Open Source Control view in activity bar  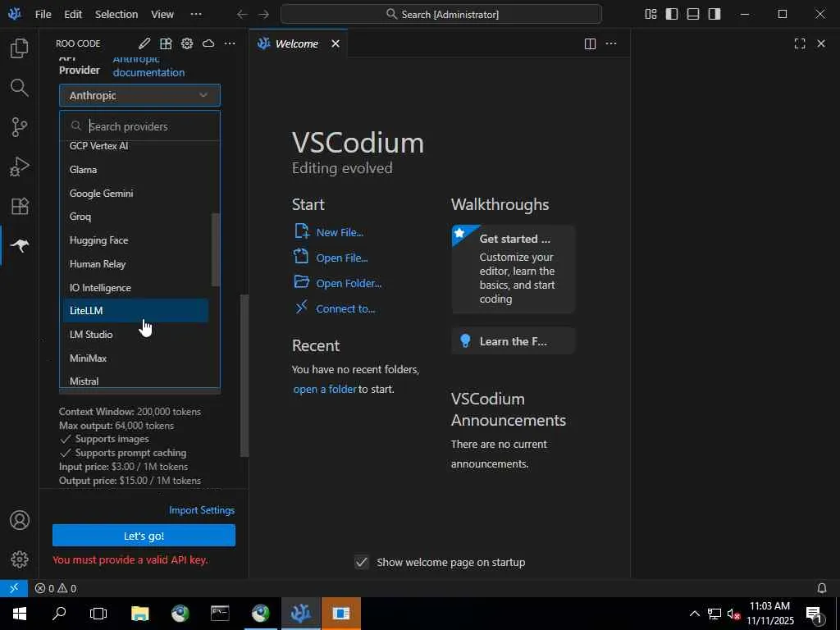click(x=20, y=127)
